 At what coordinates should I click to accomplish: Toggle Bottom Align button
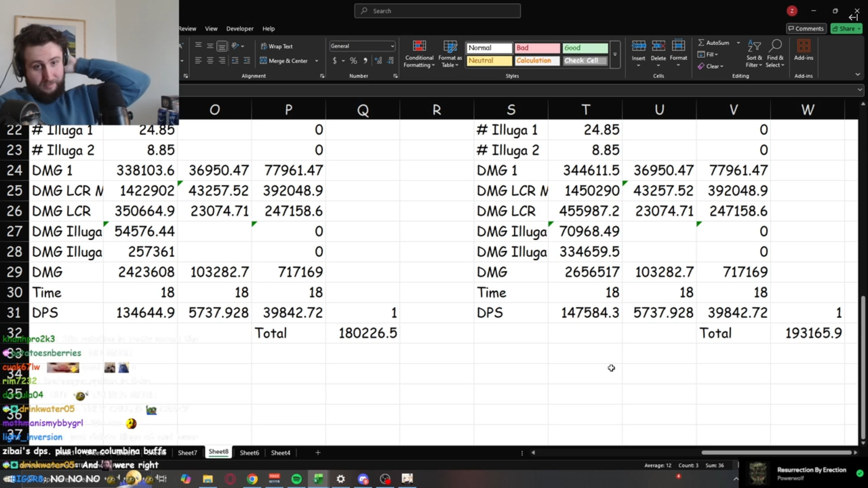tap(222, 46)
